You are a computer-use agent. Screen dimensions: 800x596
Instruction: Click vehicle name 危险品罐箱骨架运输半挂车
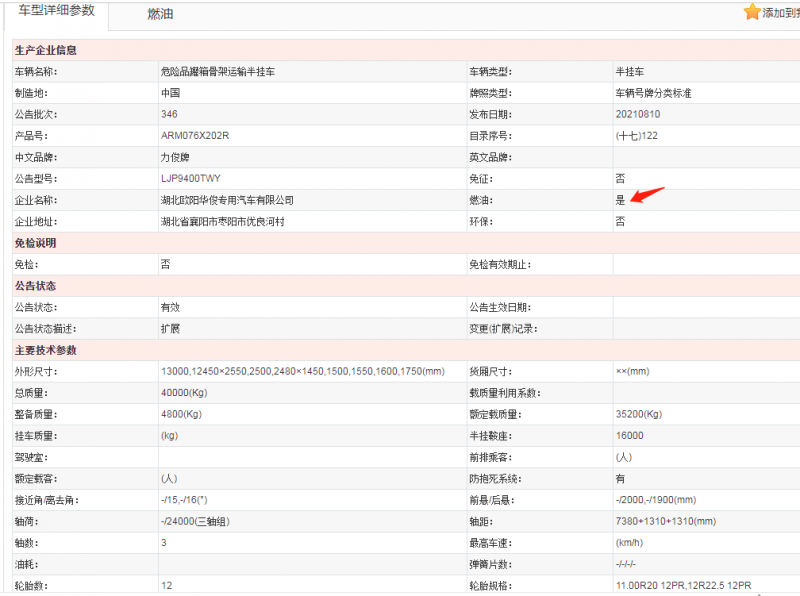click(216, 72)
